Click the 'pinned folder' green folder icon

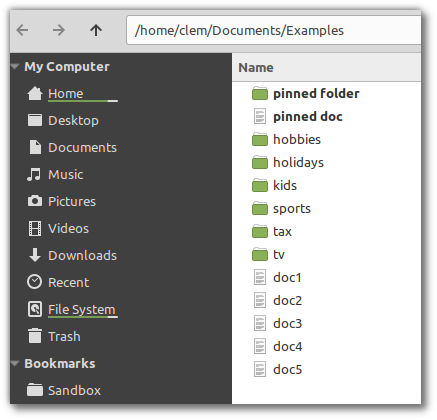(260, 93)
